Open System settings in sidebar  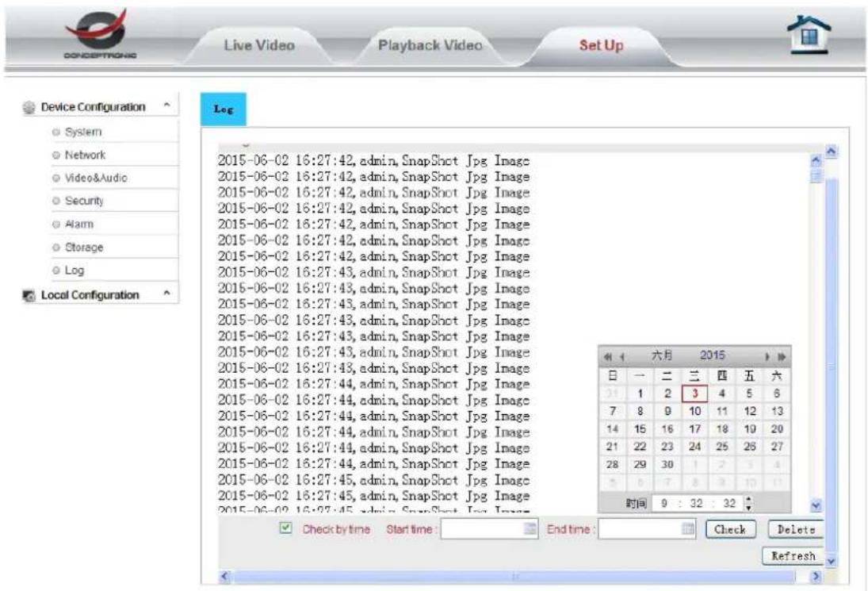pyautogui.click(x=83, y=132)
